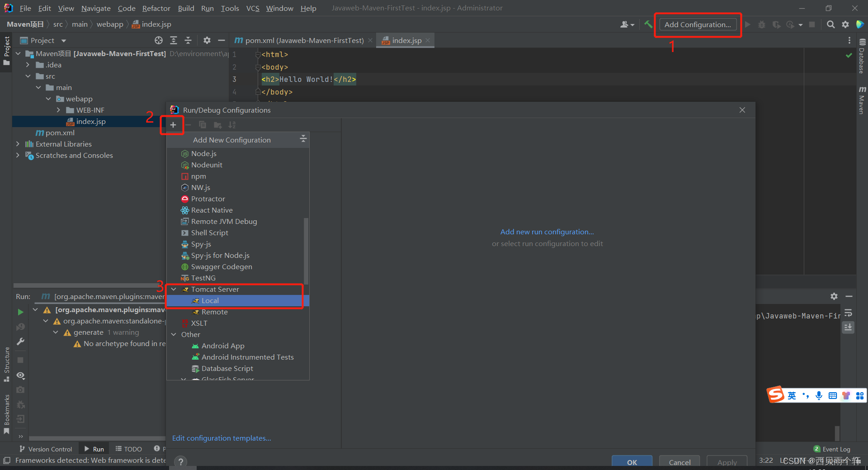The image size is (868, 470).
Task: Collapse the Tomcat Server group
Action: pos(174,289)
